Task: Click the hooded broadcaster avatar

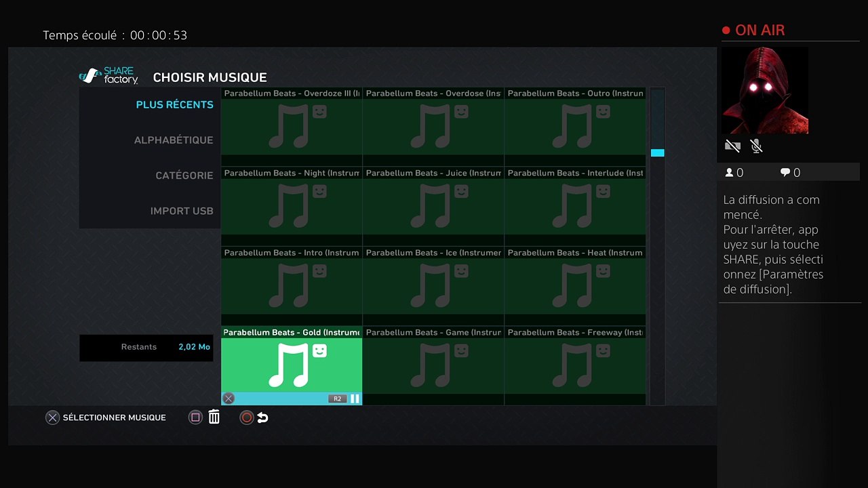Action: pos(765,90)
